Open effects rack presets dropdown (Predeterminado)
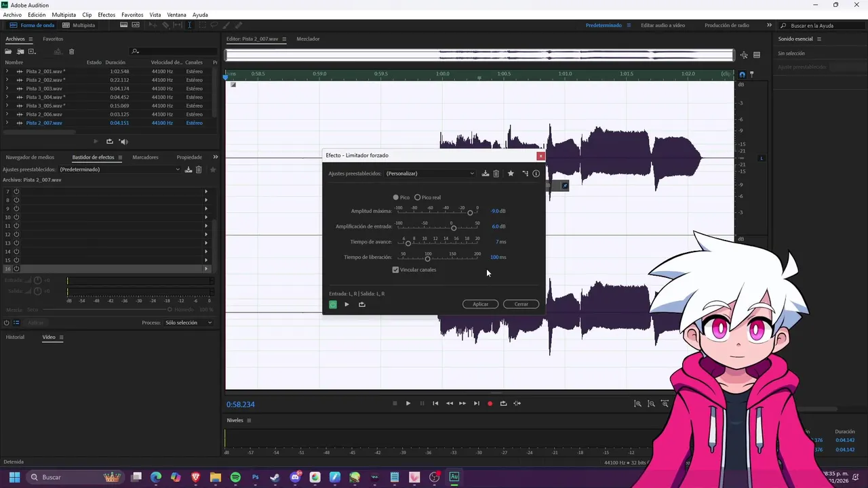 120,169
